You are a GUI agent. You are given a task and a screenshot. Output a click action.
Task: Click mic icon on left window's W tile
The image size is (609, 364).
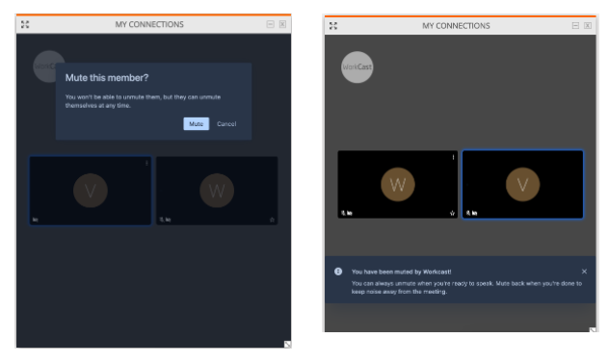click(162, 220)
